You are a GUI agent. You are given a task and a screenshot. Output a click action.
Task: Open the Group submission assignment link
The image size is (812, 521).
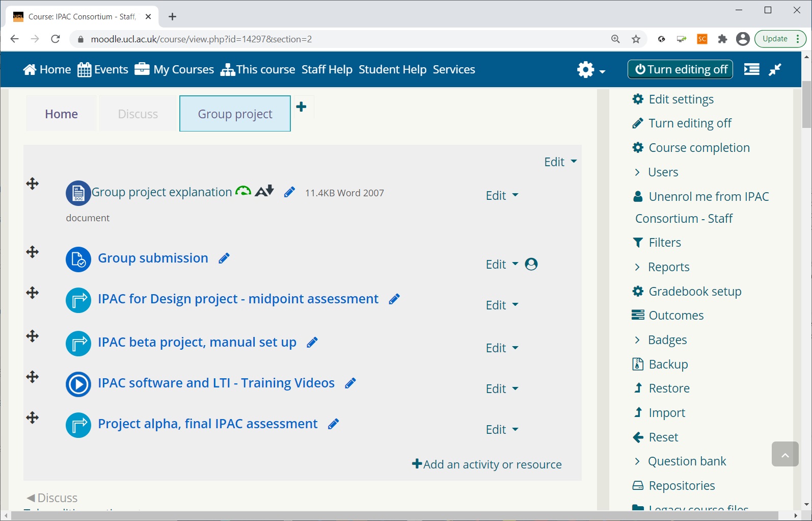point(153,258)
